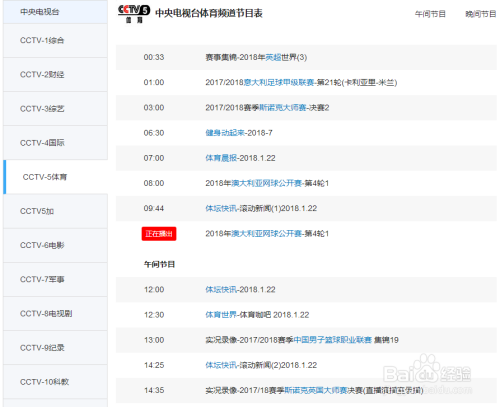This screenshot has width=500, height=407.
Task: Open 体坛快讯 link at 14:25
Action: tap(221, 365)
